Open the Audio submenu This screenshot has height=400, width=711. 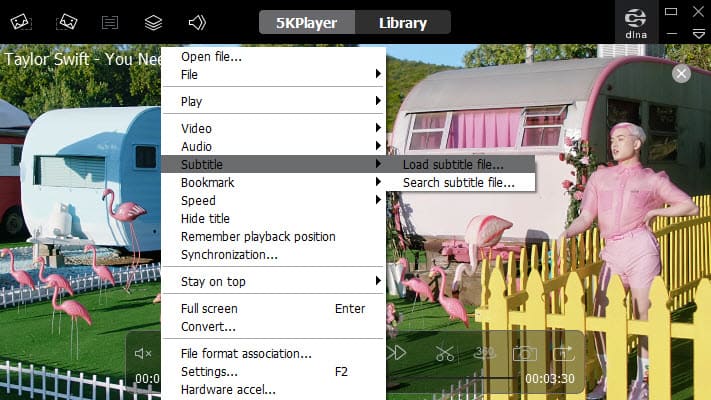(273, 146)
